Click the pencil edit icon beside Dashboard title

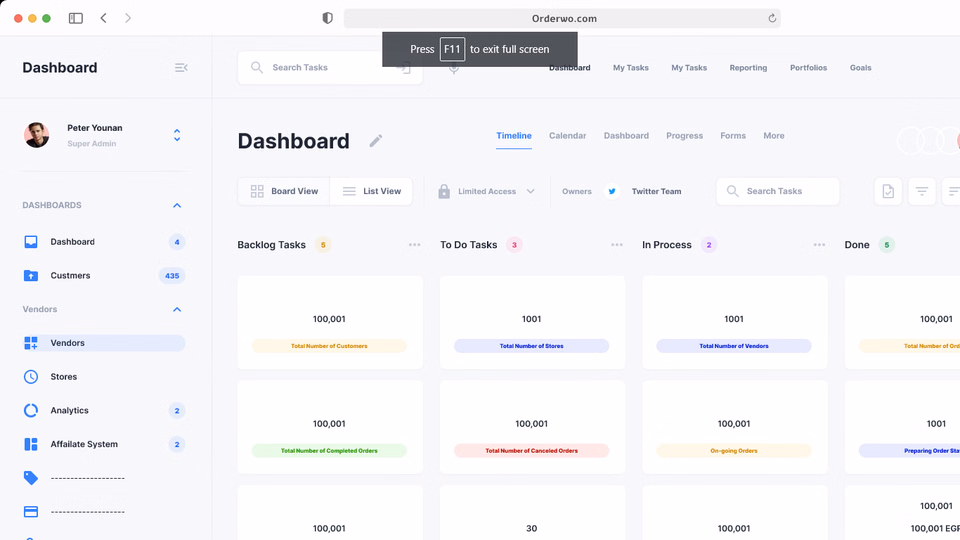click(376, 141)
